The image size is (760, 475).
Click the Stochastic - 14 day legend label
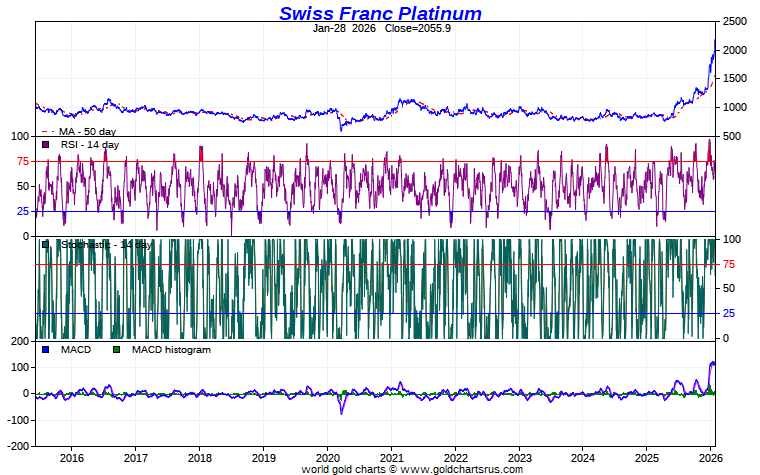point(106,245)
